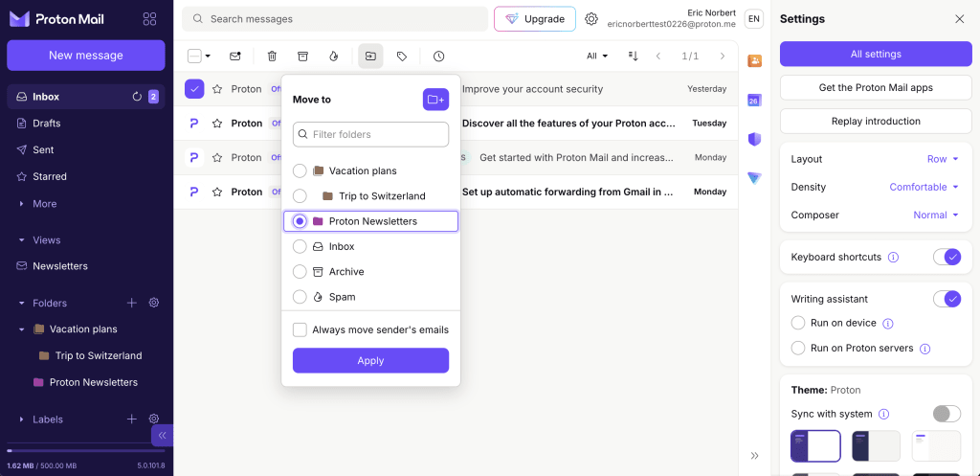This screenshot has height=476, width=980.
Task: Click the archive icon in toolbar
Action: pos(302,57)
